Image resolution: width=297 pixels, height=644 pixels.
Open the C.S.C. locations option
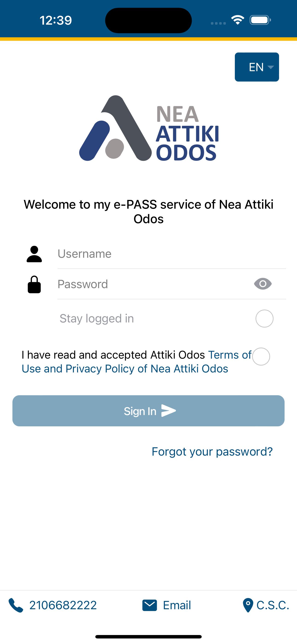(273, 605)
